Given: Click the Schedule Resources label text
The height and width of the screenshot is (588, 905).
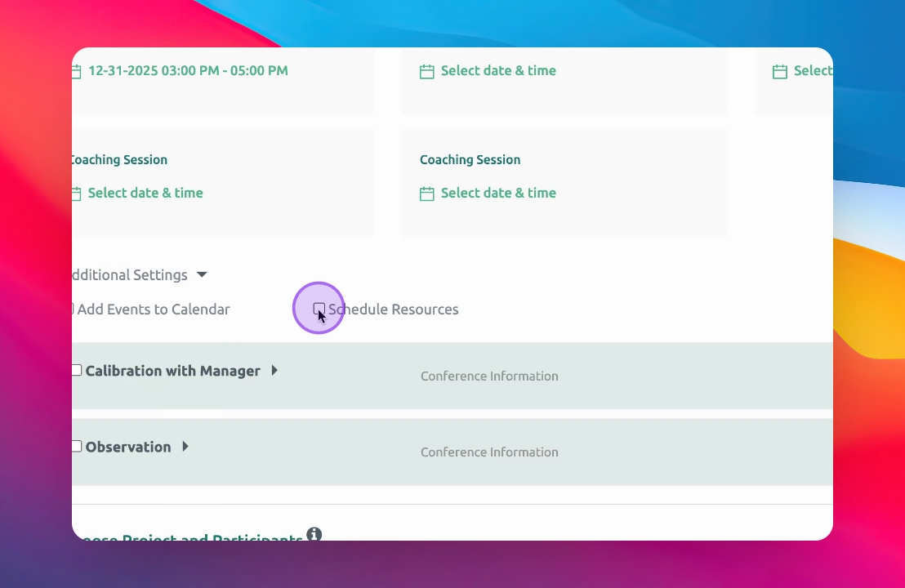Looking at the screenshot, I should pos(394,310).
